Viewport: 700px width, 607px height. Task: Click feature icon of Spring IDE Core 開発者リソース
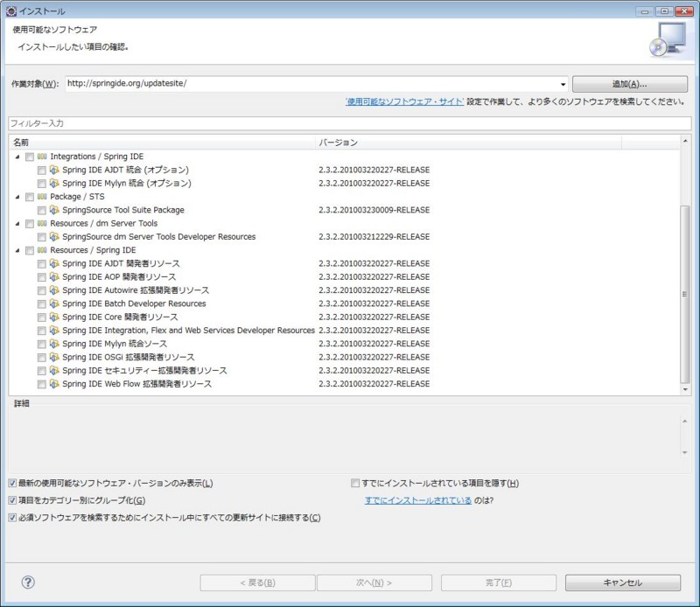54,317
